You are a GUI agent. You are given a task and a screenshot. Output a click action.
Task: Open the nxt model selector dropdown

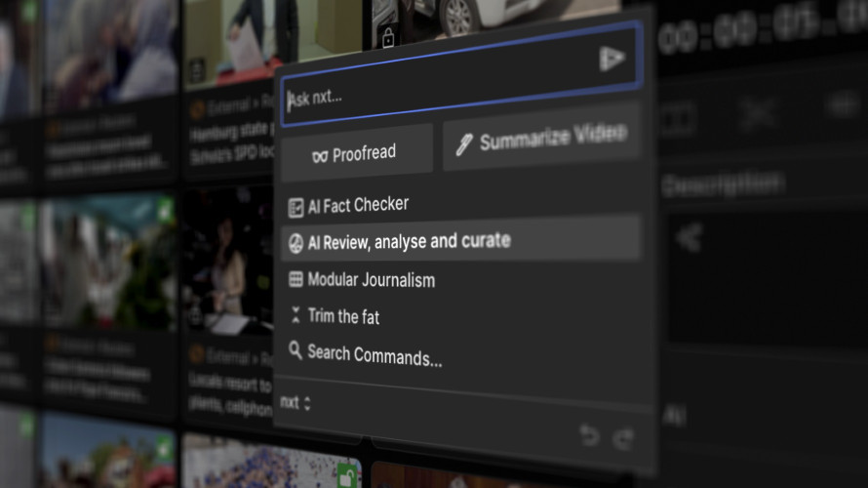(x=296, y=402)
